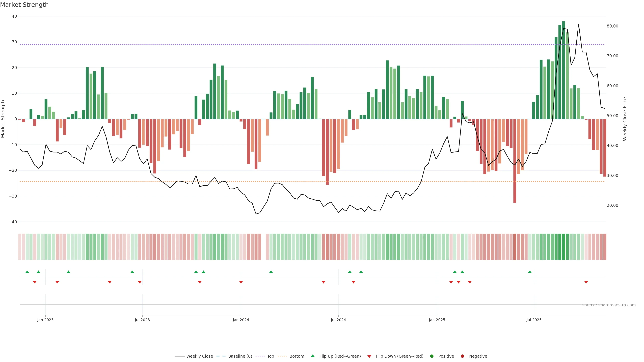Image resolution: width=644 pixels, height=362 pixels.
Task: Click the green Flip Up triangle legend icon
Action: [x=312, y=356]
